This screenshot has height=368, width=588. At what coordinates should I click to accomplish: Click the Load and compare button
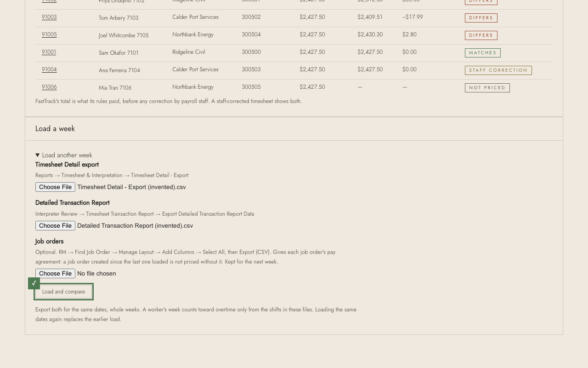[64, 292]
